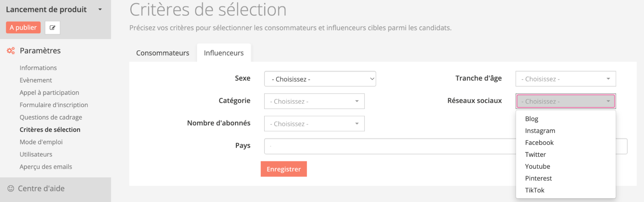This screenshot has width=644, height=202.
Task: Select TikTok in the dropdown list
Action: [x=534, y=190]
